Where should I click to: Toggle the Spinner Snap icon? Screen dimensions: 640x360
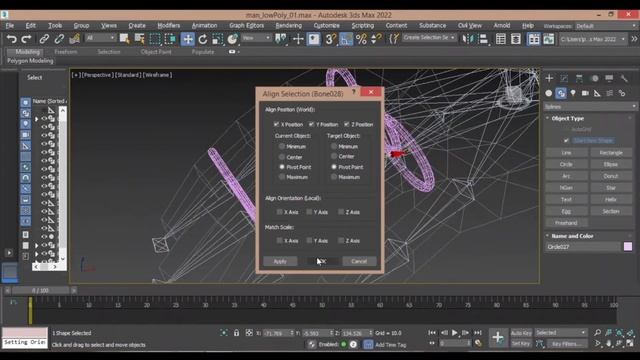tap(376, 39)
